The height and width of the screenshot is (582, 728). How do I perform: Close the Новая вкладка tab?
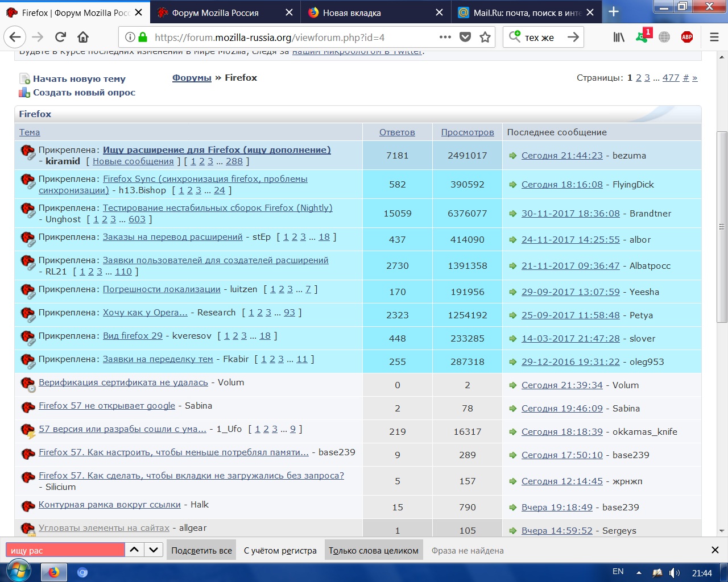pos(439,13)
